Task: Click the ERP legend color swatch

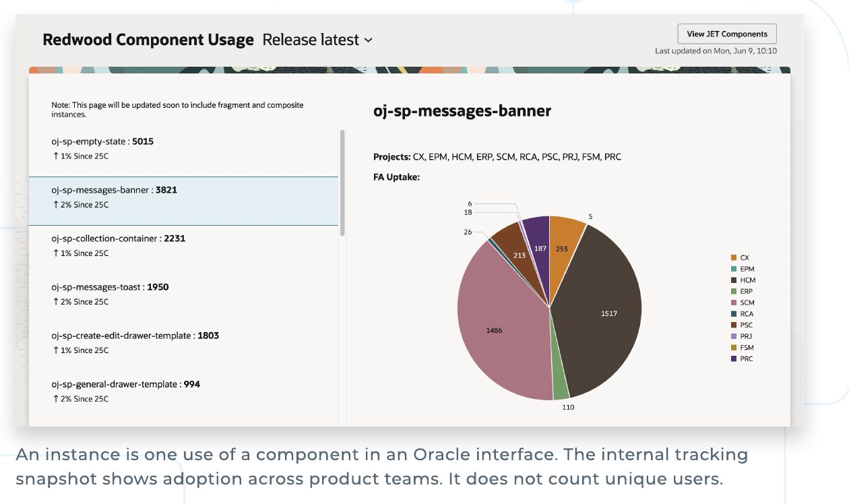Action: point(734,291)
